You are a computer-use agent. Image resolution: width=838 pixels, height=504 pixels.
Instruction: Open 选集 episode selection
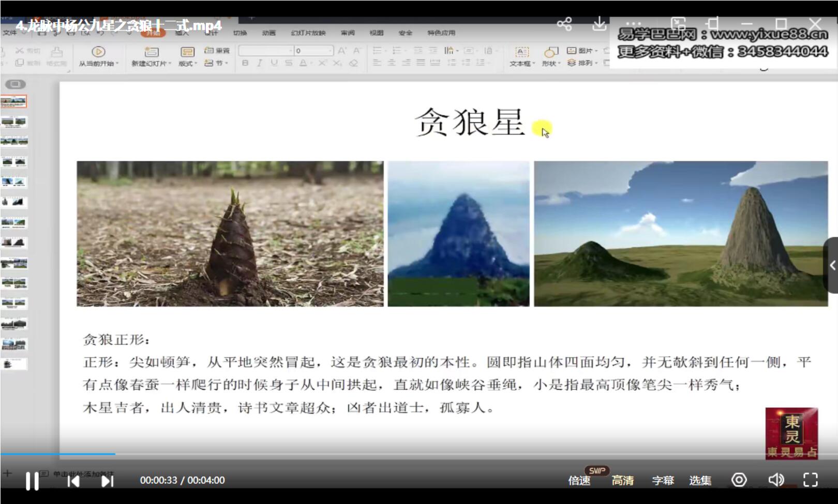[701, 480]
